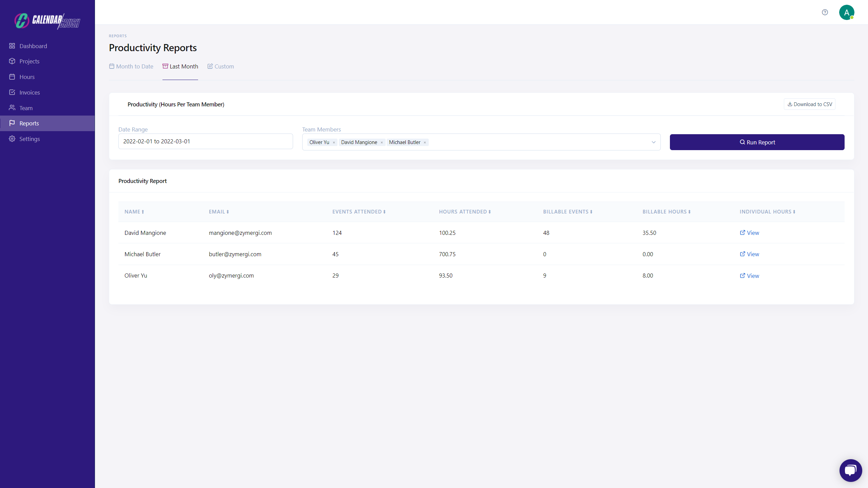Click the Calendar Crush logo

47,21
